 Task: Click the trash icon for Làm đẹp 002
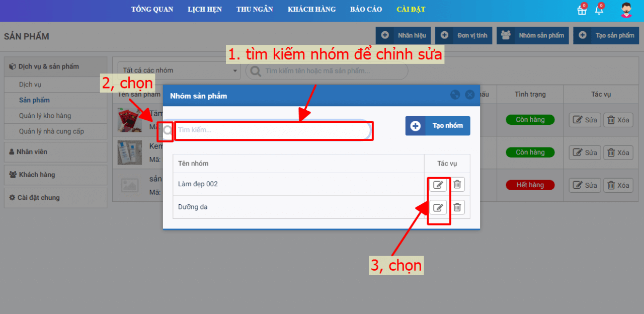coord(457,185)
